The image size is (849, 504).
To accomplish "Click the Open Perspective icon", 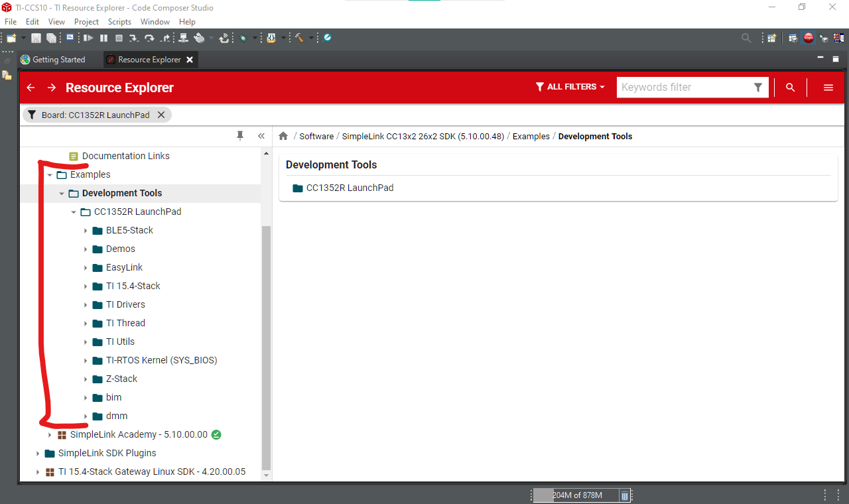I will pos(772,38).
